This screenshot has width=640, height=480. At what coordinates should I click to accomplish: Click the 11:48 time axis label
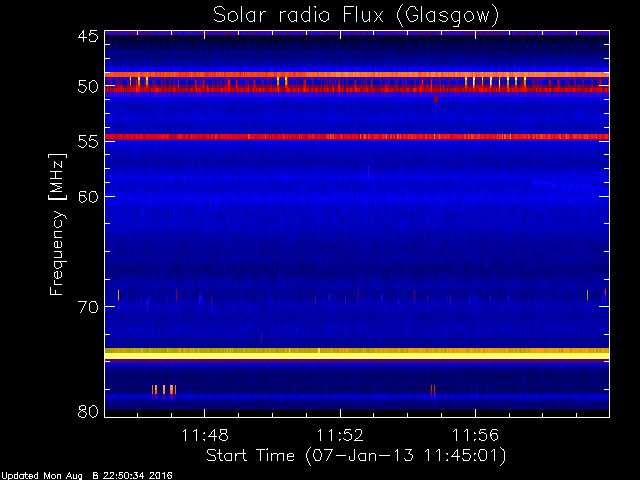pos(205,435)
